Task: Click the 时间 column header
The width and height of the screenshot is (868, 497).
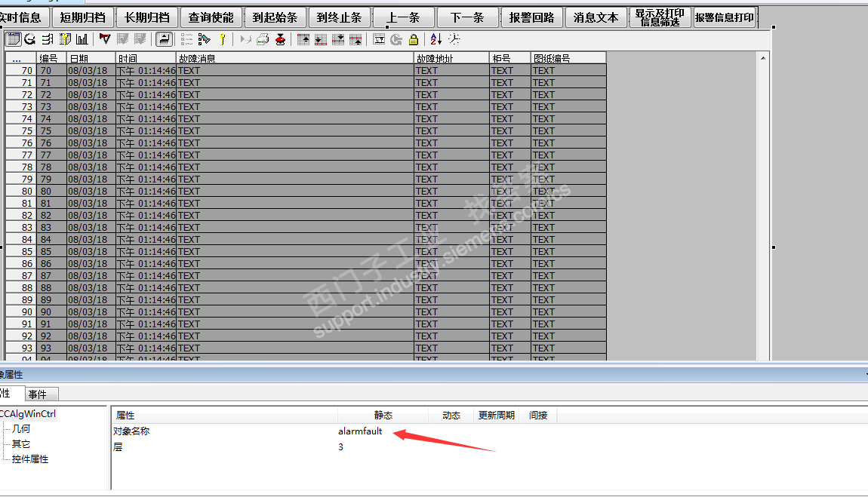Action: (146, 58)
